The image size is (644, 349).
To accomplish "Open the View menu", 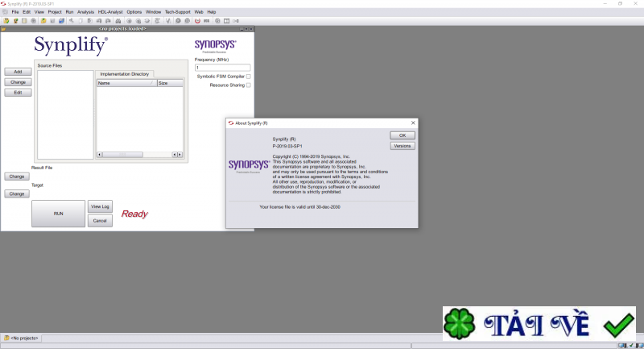I will (39, 12).
